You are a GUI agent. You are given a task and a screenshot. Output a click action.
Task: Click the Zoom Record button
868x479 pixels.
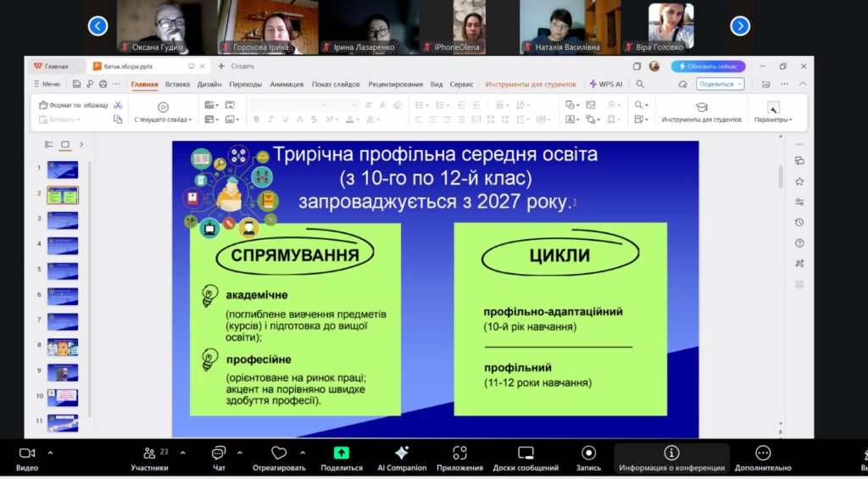(588, 453)
